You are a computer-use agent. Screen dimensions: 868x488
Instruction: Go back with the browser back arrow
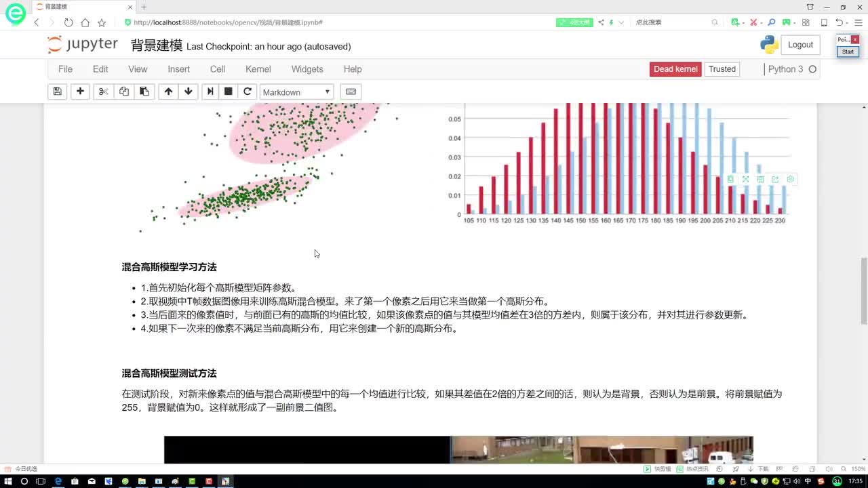(37, 22)
